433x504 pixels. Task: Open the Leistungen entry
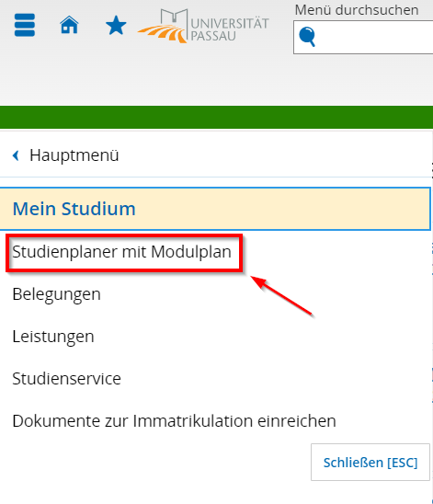[x=53, y=337]
